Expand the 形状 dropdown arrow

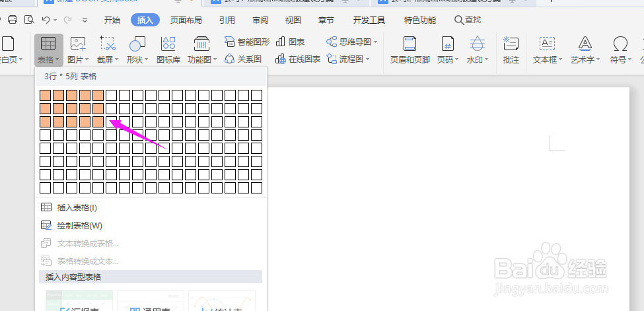tap(146, 60)
